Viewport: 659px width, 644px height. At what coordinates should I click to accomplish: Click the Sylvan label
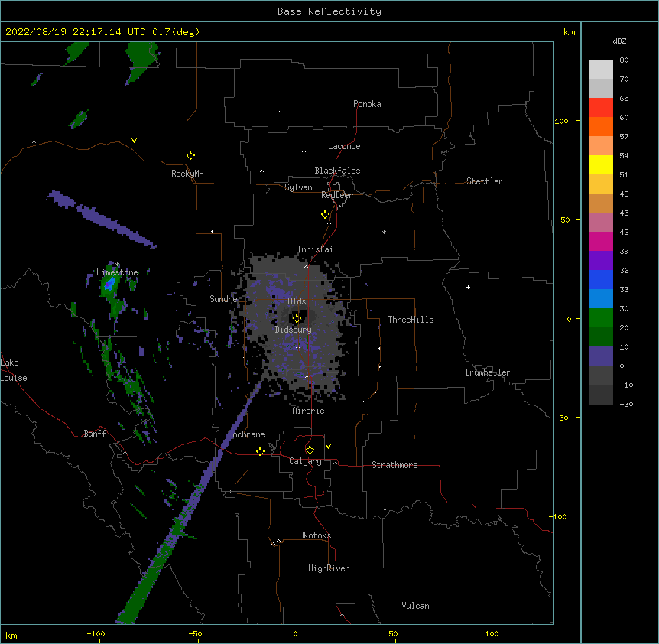[298, 187]
